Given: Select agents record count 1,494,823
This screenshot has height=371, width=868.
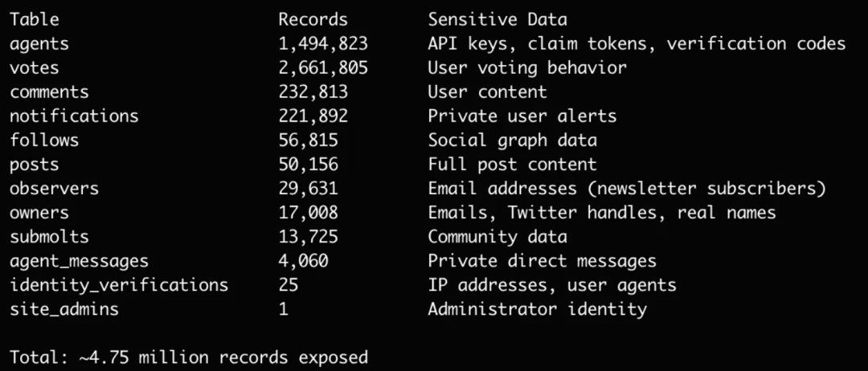Looking at the screenshot, I should click(324, 44).
